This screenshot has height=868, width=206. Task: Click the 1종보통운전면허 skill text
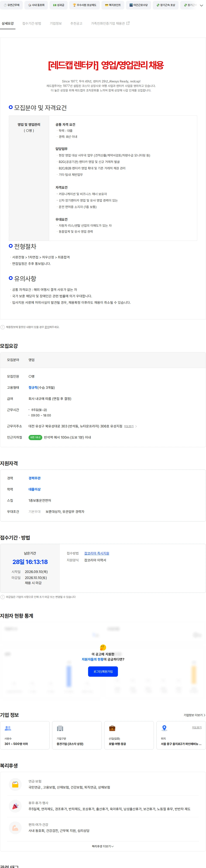click(x=40, y=500)
